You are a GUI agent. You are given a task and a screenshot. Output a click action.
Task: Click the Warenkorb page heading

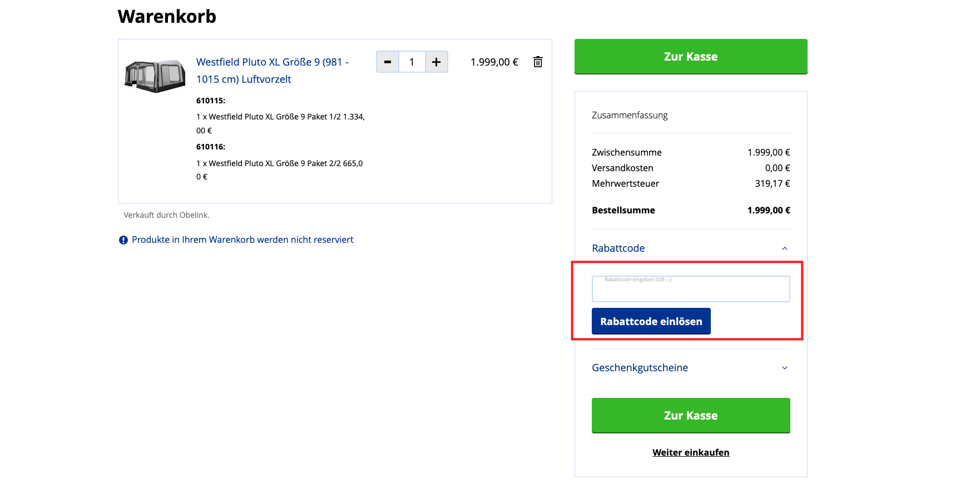point(167,16)
